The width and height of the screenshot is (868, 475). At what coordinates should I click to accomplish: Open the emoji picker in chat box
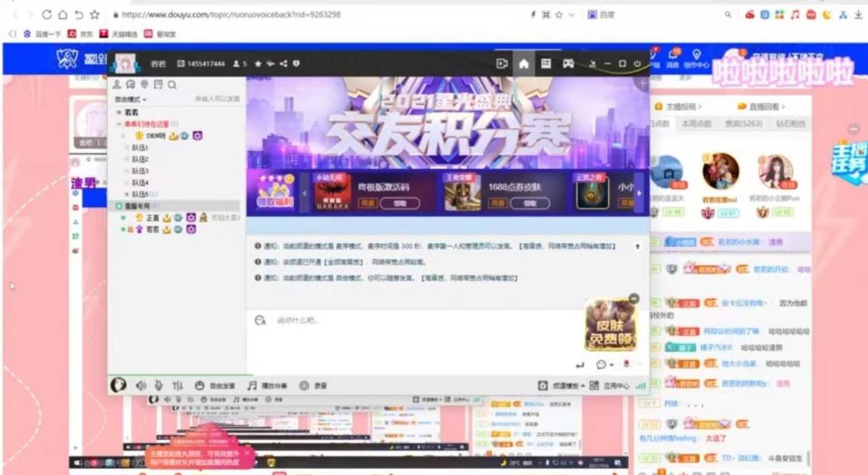click(260, 320)
